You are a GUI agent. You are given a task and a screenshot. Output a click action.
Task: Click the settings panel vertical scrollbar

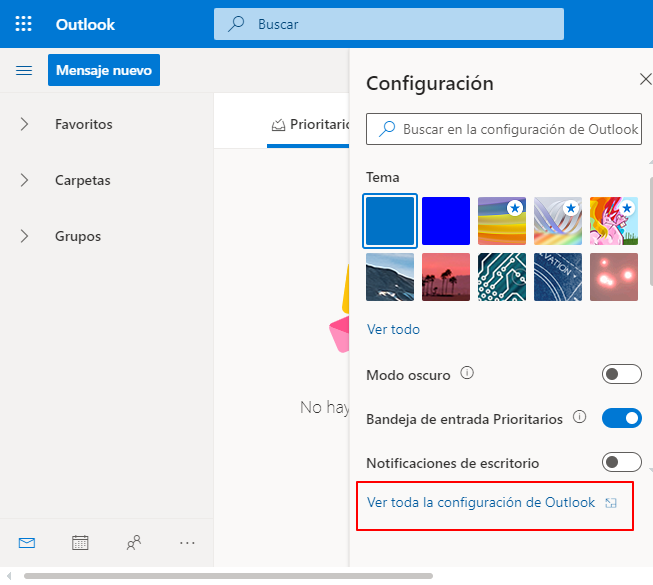coord(651,231)
